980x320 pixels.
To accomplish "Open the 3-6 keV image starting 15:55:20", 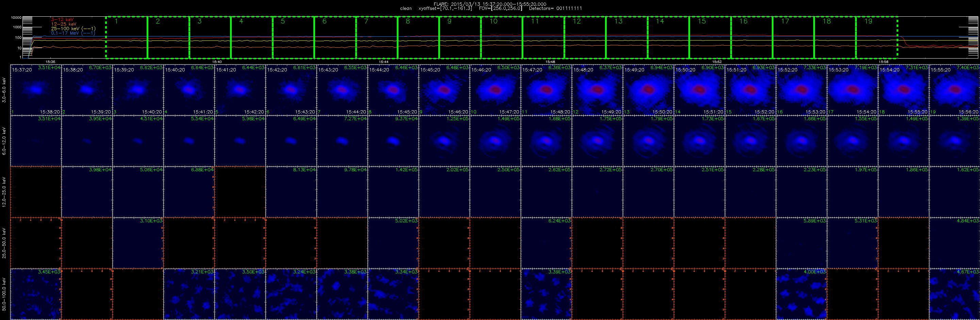I will click(954, 90).
